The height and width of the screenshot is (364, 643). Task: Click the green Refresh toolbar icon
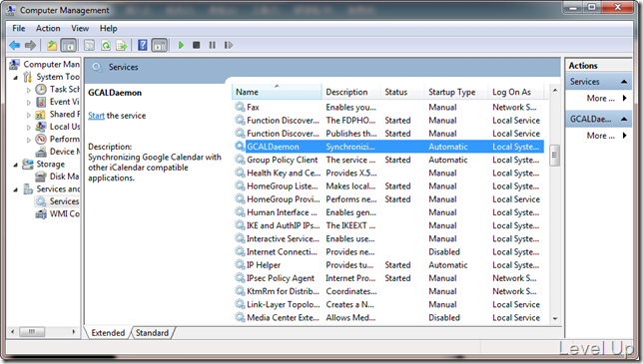coord(106,45)
